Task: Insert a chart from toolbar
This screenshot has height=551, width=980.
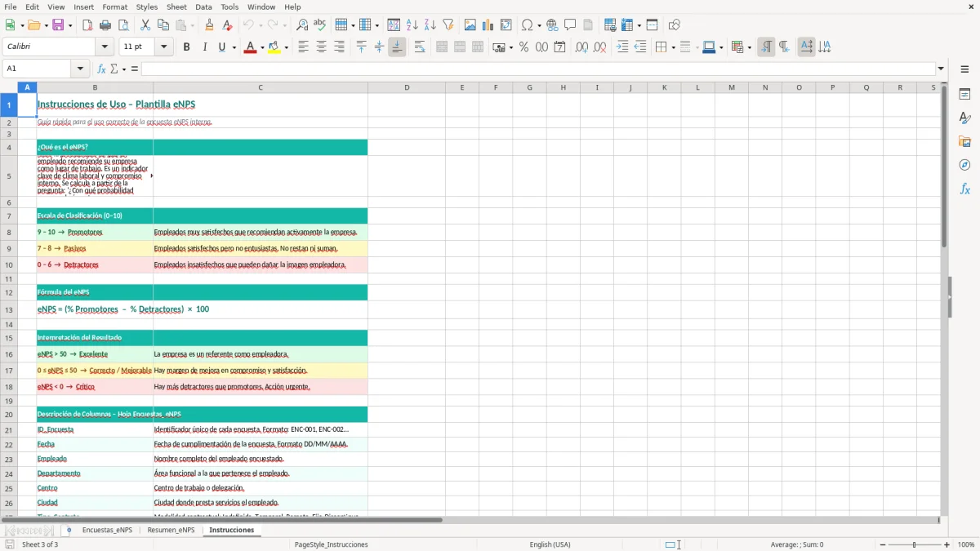Action: click(x=488, y=25)
